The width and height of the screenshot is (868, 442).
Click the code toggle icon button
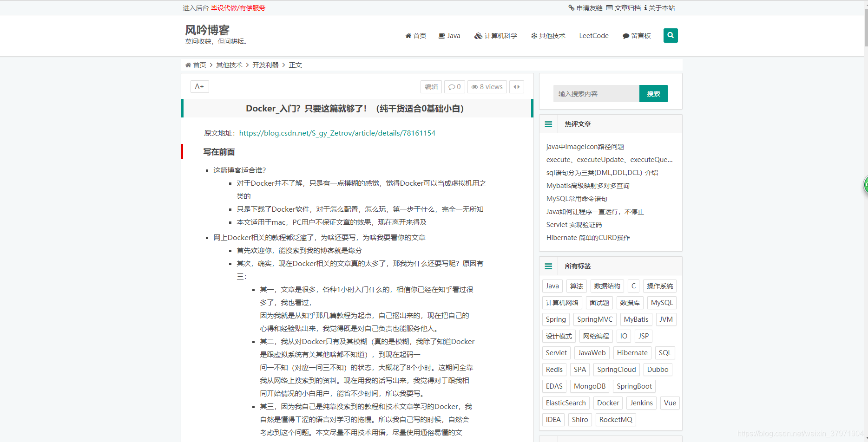click(517, 87)
